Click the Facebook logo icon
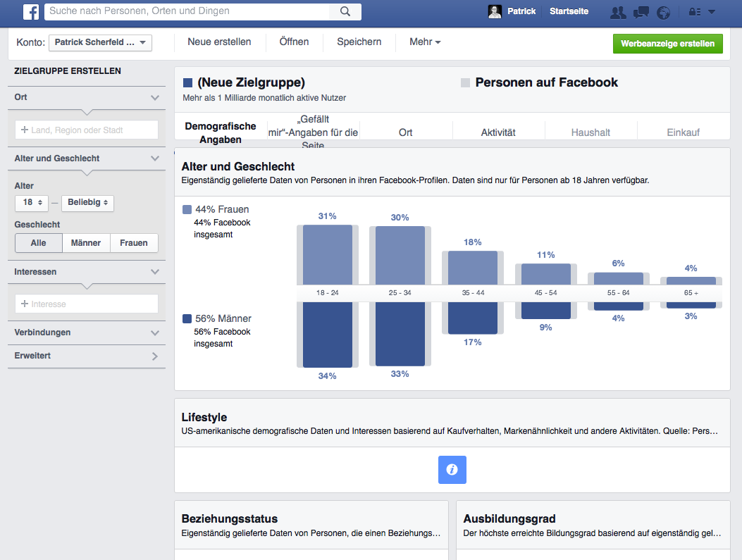 point(31,11)
